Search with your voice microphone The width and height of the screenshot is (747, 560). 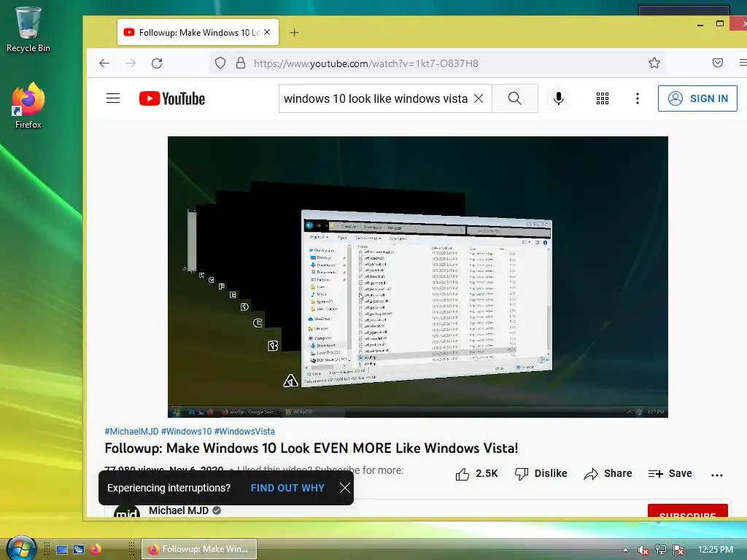(559, 98)
